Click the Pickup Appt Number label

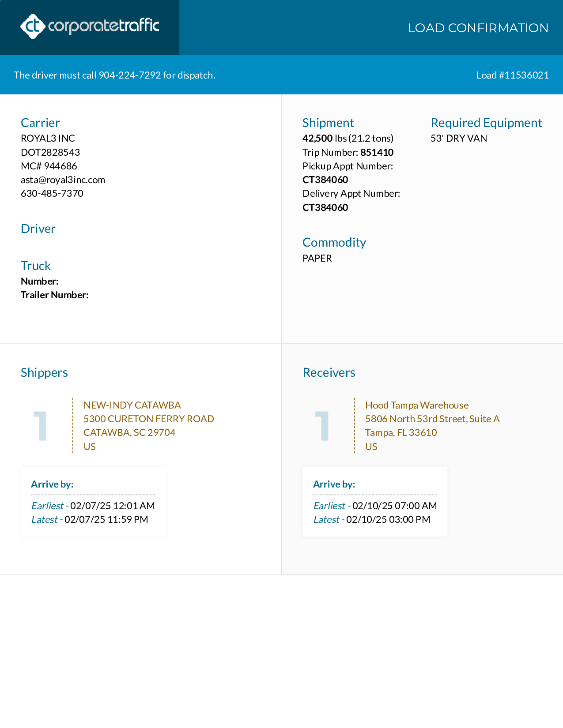click(348, 166)
